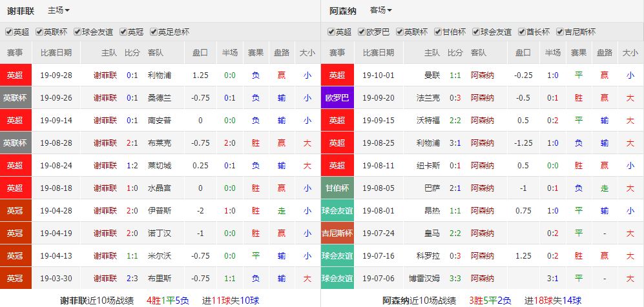Click opponent 利物浦 in 谢菲联 table
The image size is (644, 307).
(160, 75)
